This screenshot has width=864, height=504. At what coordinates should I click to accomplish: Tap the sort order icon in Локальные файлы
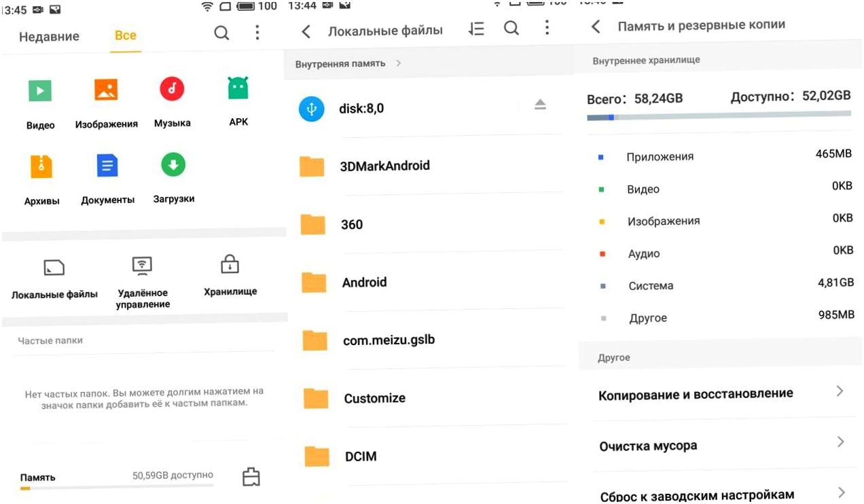pos(476,29)
